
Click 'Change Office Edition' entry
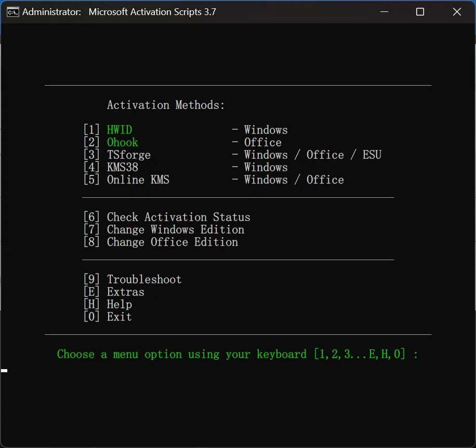pos(173,242)
